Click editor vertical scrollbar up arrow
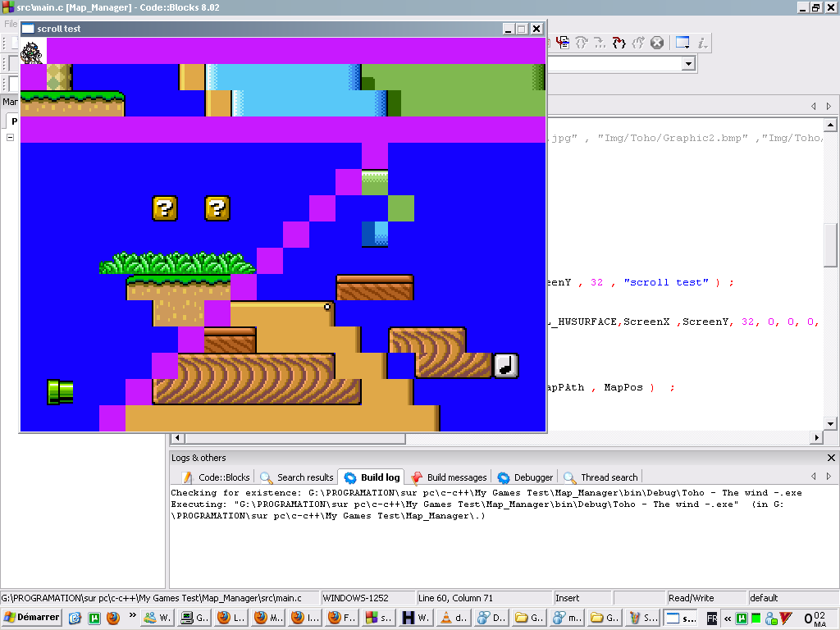Screen dimensions: 840x630 [x=830, y=125]
